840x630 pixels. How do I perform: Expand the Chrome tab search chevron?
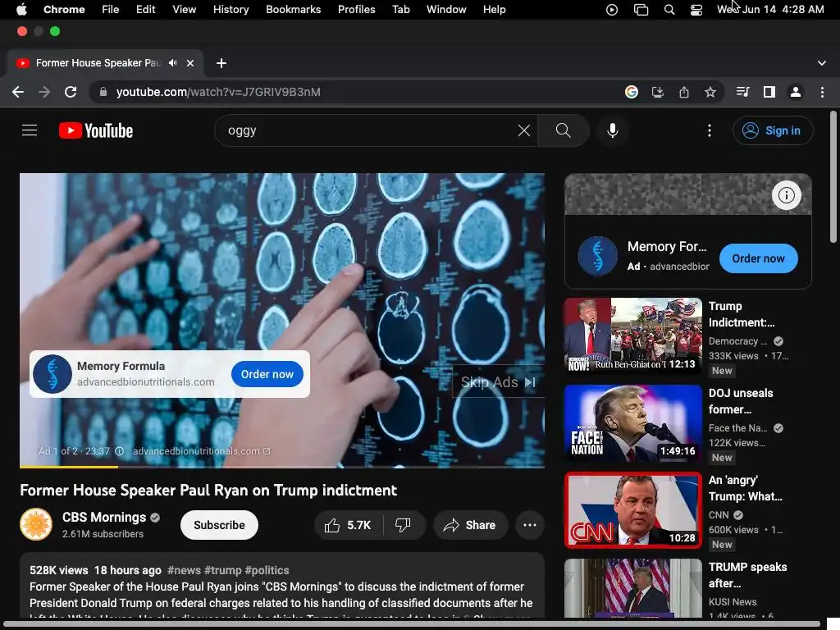(x=822, y=63)
